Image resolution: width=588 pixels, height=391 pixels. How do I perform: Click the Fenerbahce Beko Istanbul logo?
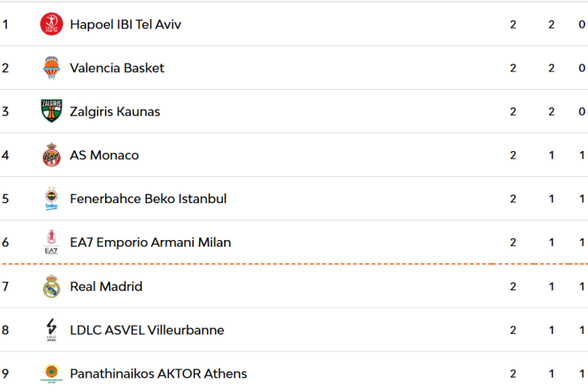(x=51, y=199)
